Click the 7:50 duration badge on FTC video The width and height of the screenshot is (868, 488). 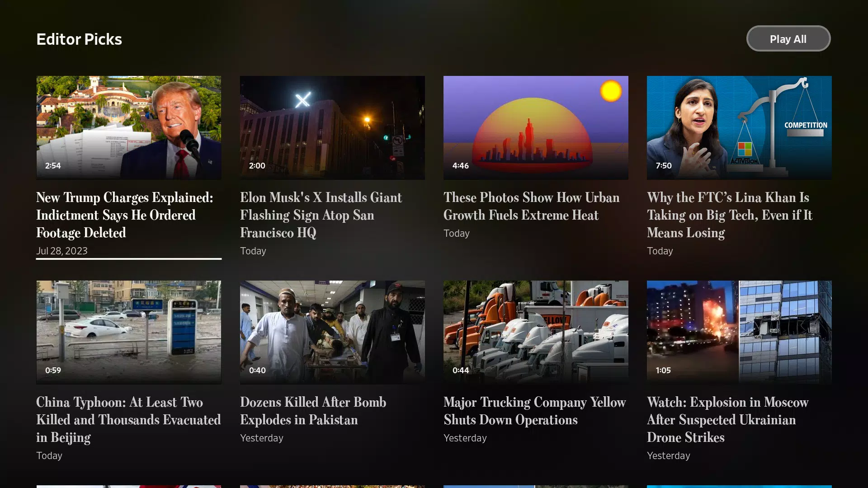664,166
